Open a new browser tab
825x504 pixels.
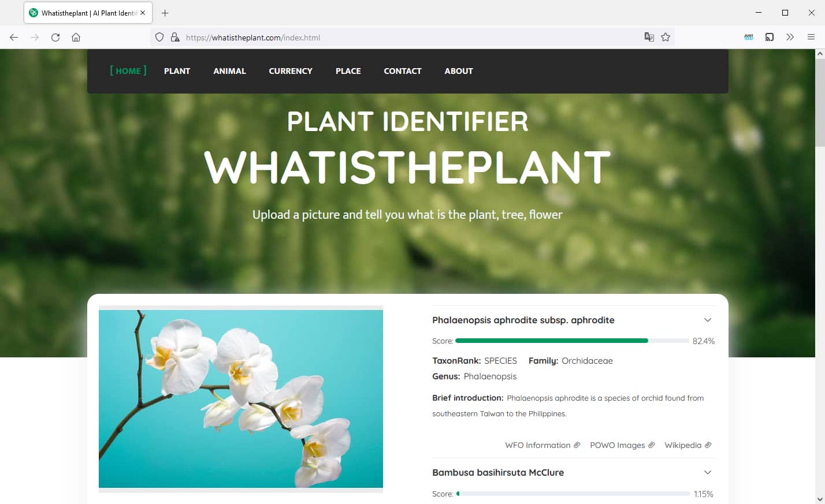point(165,13)
